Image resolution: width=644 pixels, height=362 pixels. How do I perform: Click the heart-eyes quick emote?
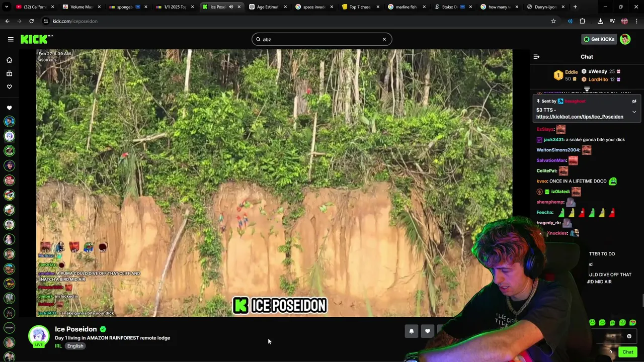tap(632, 322)
